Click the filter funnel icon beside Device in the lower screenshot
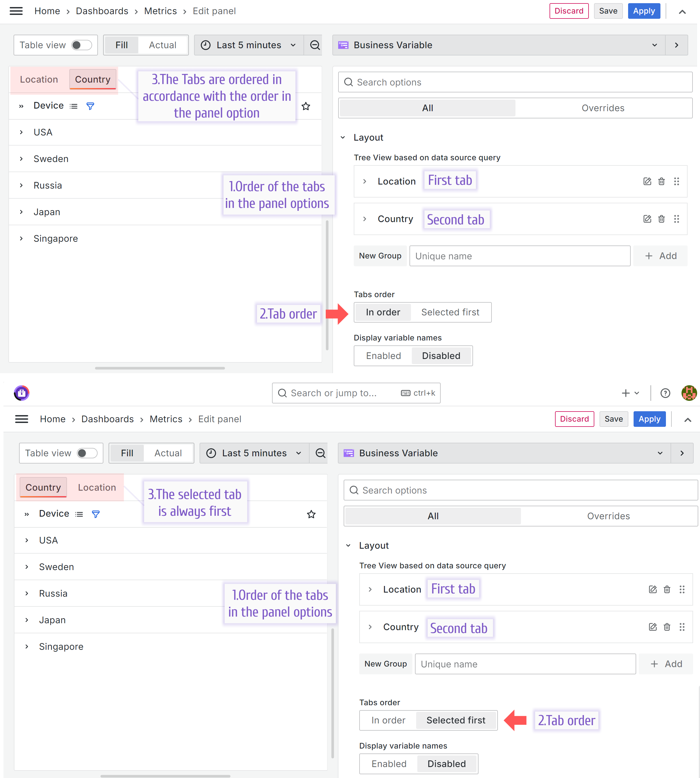 click(96, 514)
